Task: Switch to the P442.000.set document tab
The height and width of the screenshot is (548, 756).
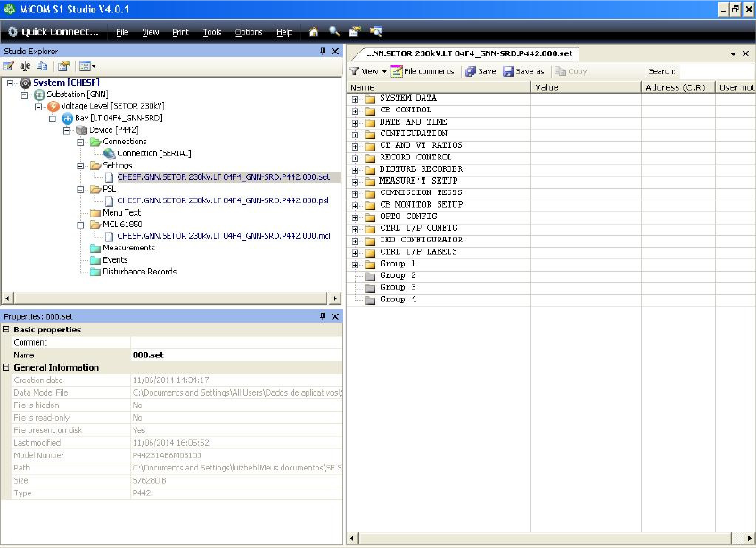Action: pyautogui.click(x=469, y=53)
